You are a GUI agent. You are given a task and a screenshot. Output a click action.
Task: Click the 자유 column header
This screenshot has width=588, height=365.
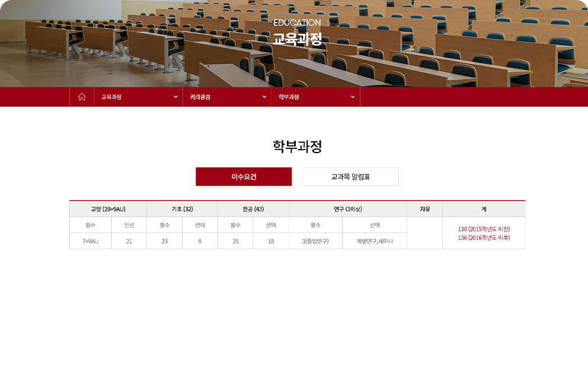[424, 209]
